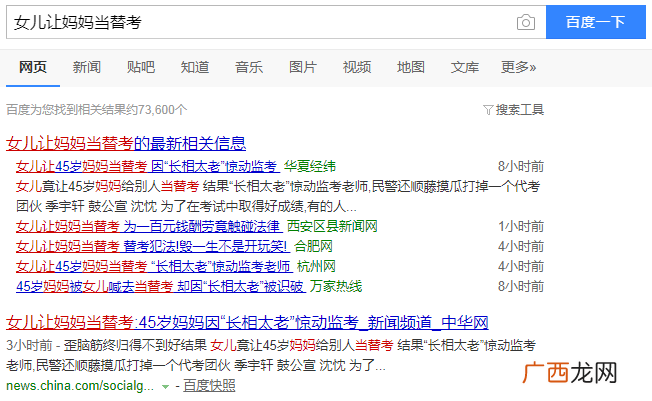Click the 合肥网 source name

(x=314, y=246)
